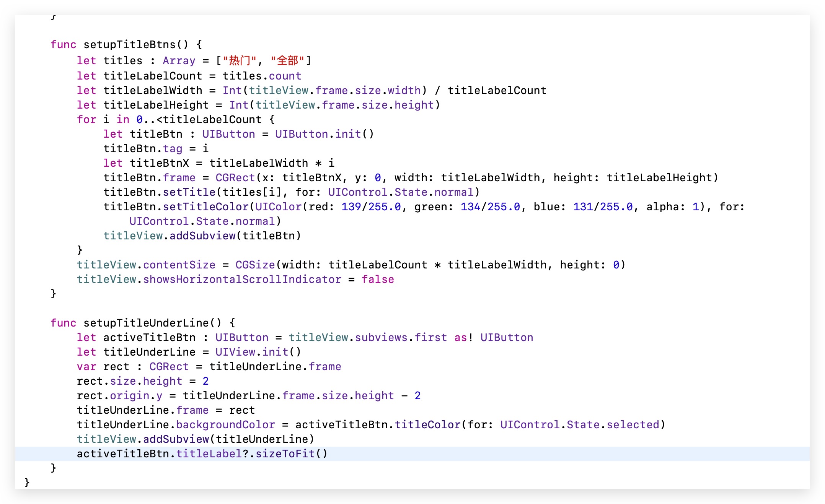Click the UIColor initializer

tap(278, 207)
